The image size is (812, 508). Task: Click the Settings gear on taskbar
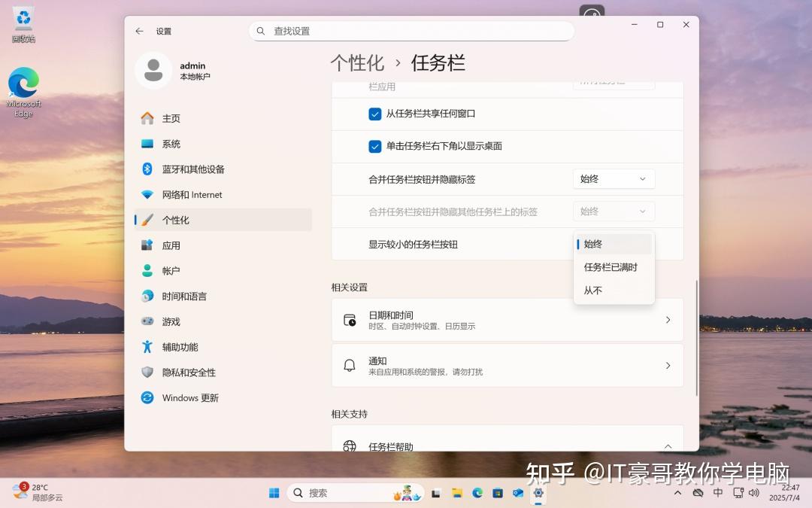538,493
